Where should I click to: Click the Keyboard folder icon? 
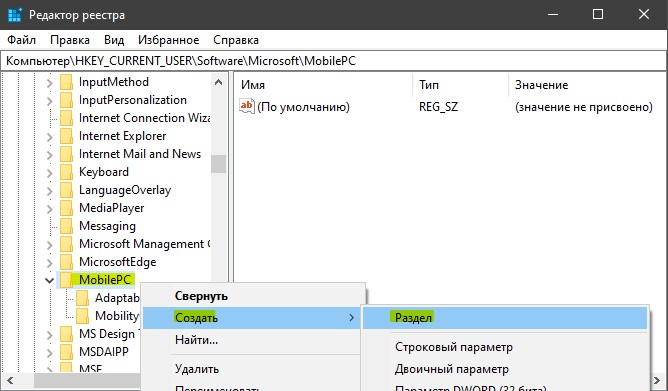[x=66, y=172]
